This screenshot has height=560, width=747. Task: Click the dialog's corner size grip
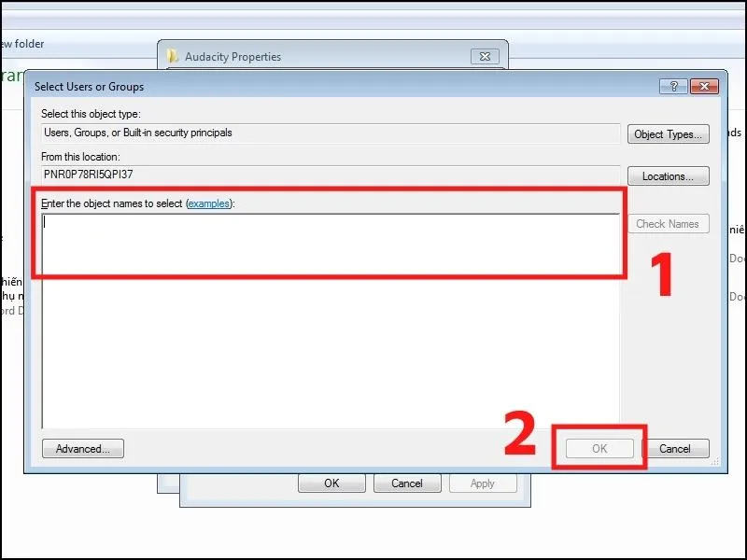click(x=714, y=462)
